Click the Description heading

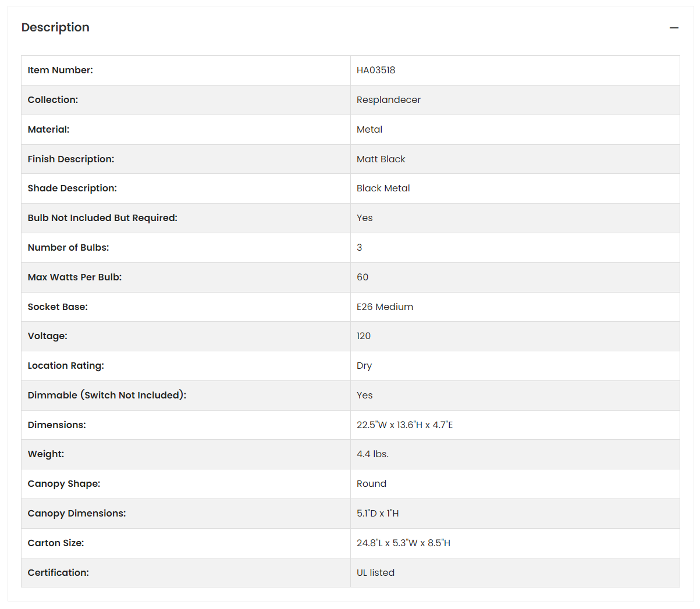pos(55,27)
